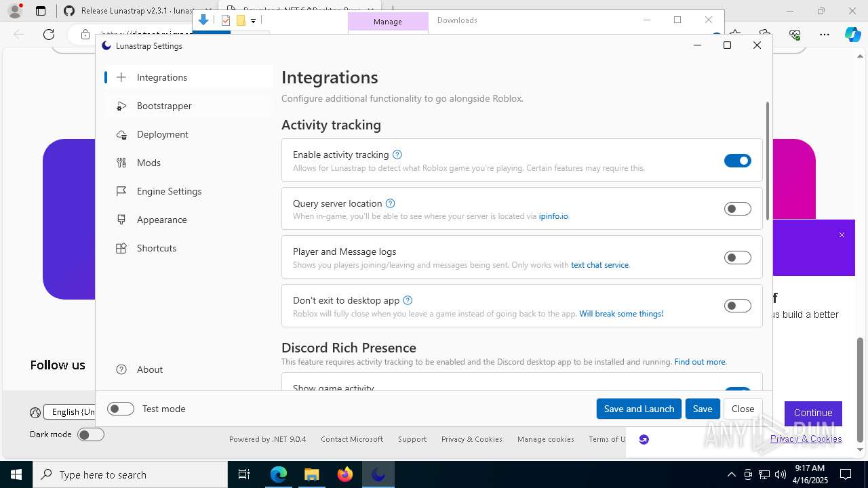Select Engine Settings in sidebar
868x488 pixels.
pyautogui.click(x=188, y=191)
